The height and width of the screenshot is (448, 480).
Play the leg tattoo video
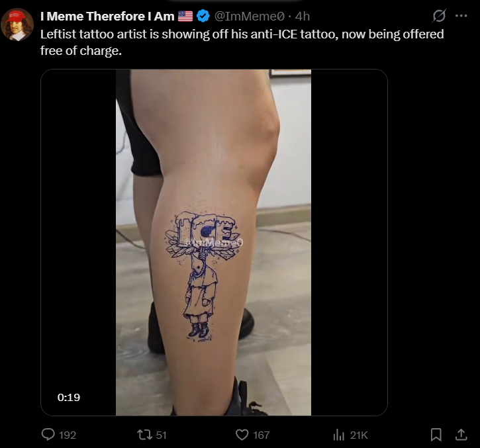pyautogui.click(x=214, y=242)
